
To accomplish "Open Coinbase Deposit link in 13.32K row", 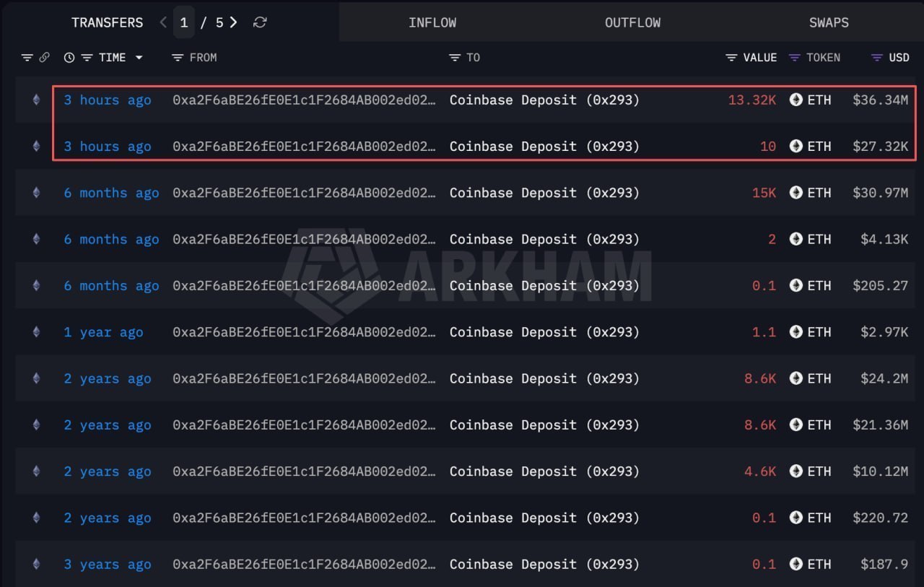I will [544, 100].
